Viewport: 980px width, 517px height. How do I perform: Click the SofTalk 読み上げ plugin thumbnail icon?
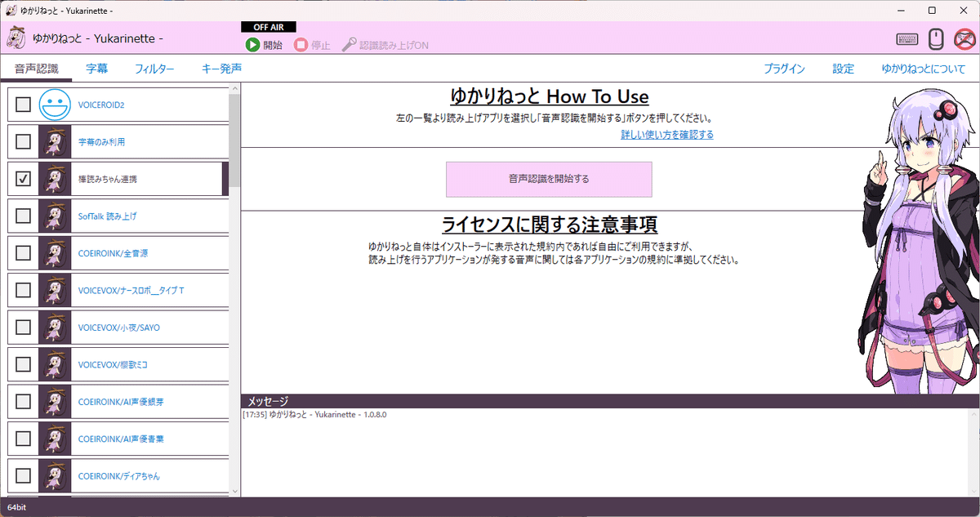[55, 216]
